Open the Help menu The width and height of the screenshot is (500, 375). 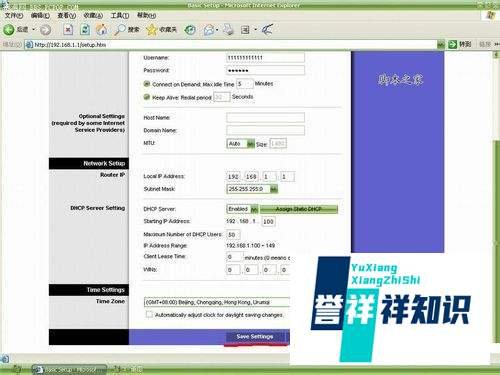point(146,15)
